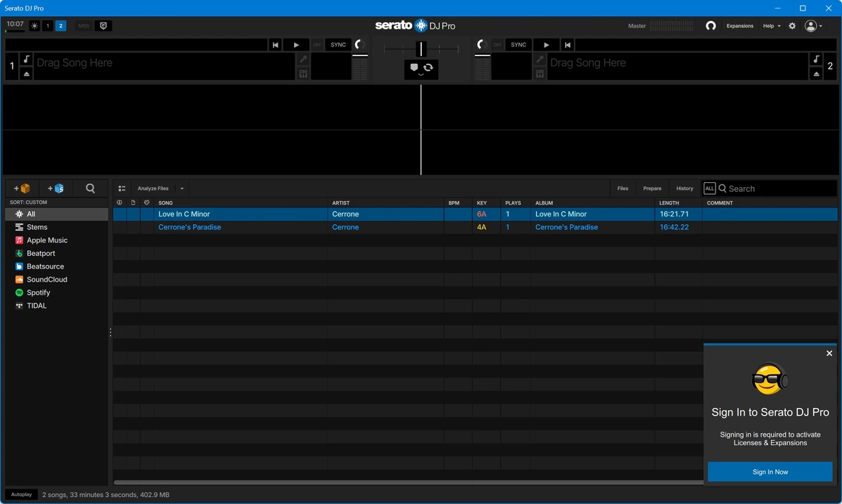Sort by the KEY column header
This screenshot has width=842, height=504.
[486, 203]
